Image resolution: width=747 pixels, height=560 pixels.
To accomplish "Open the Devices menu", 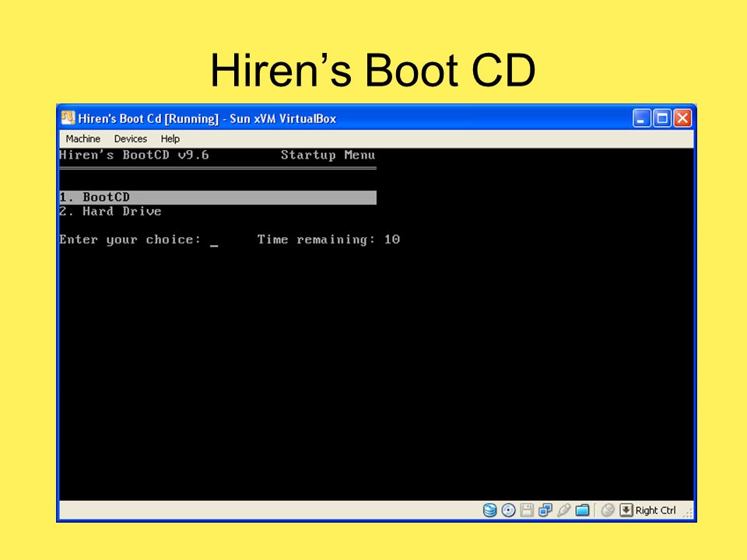I will coord(130,138).
